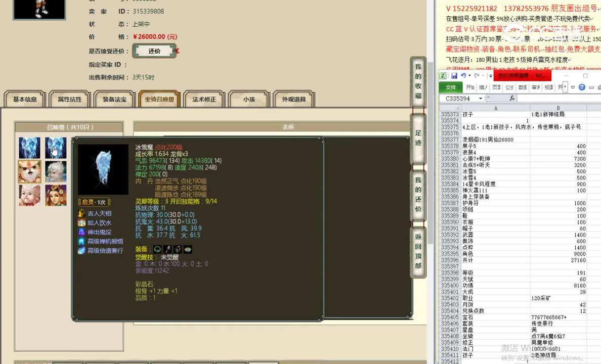Click the Insert Function fx icon
The width and height of the screenshot is (601, 364).
[512, 98]
